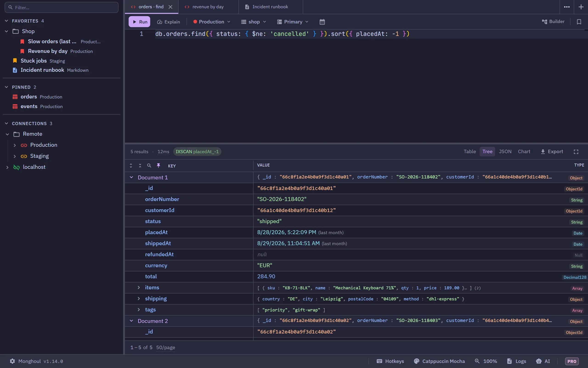Screen dimensions: 588x368
Task: Switch to revenue by day tab
Action: coord(208,7)
